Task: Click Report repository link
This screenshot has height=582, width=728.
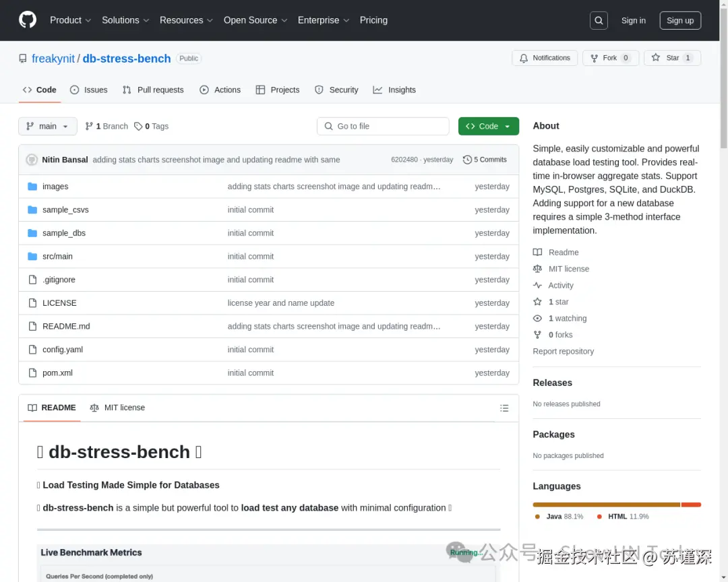Action: pyautogui.click(x=563, y=352)
